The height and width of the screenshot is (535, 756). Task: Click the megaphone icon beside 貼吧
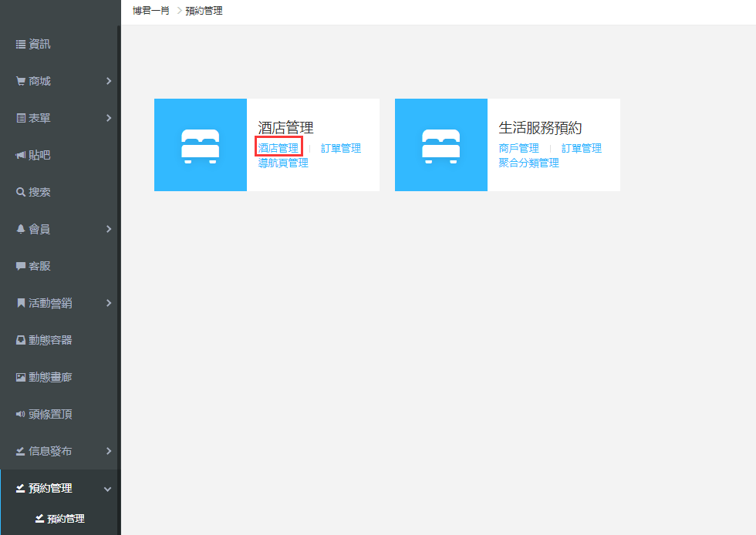[21, 155]
